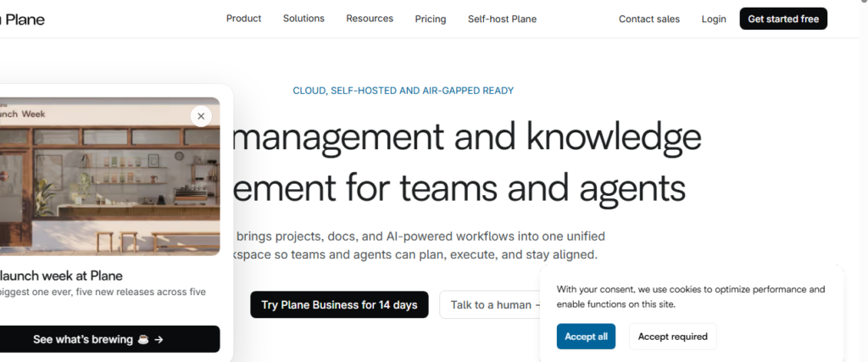Viewport: 868px width, 362px height.
Task: Click the 'management and knowledge' headline text
Action: [x=467, y=136]
